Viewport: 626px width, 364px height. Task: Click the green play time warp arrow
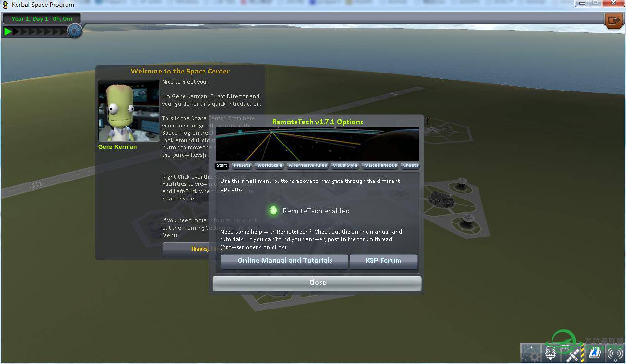(x=8, y=32)
